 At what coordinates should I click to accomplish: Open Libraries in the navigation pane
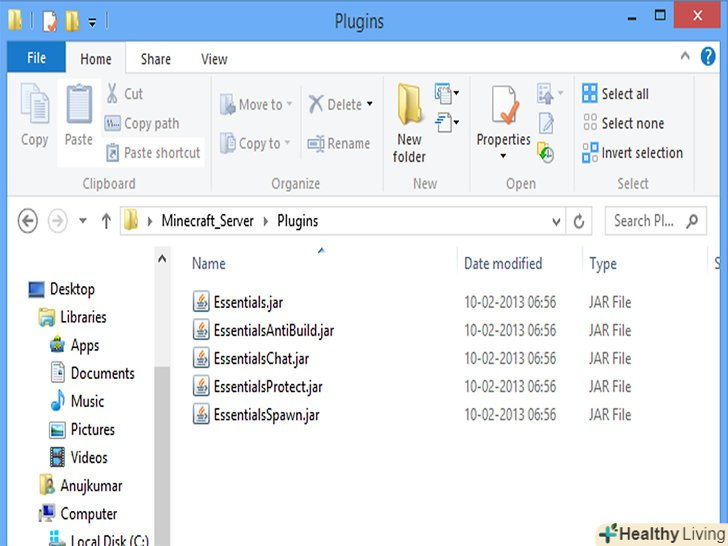[83, 317]
